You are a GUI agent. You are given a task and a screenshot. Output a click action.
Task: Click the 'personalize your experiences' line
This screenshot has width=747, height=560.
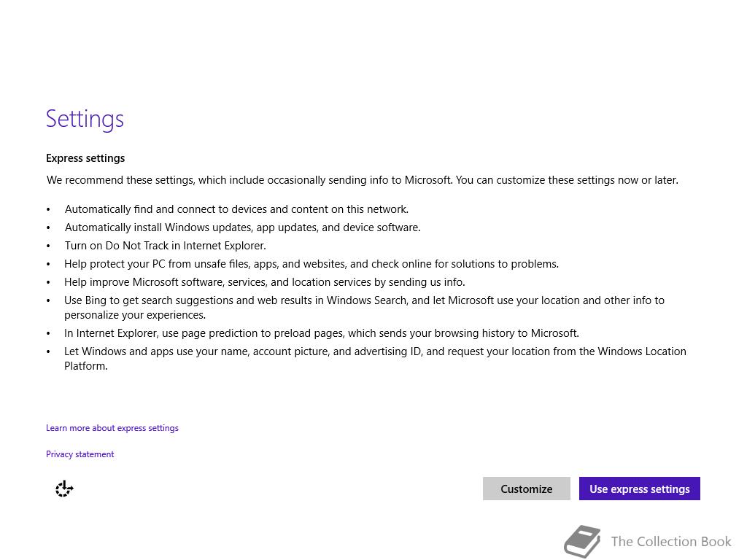pyautogui.click(x=135, y=315)
